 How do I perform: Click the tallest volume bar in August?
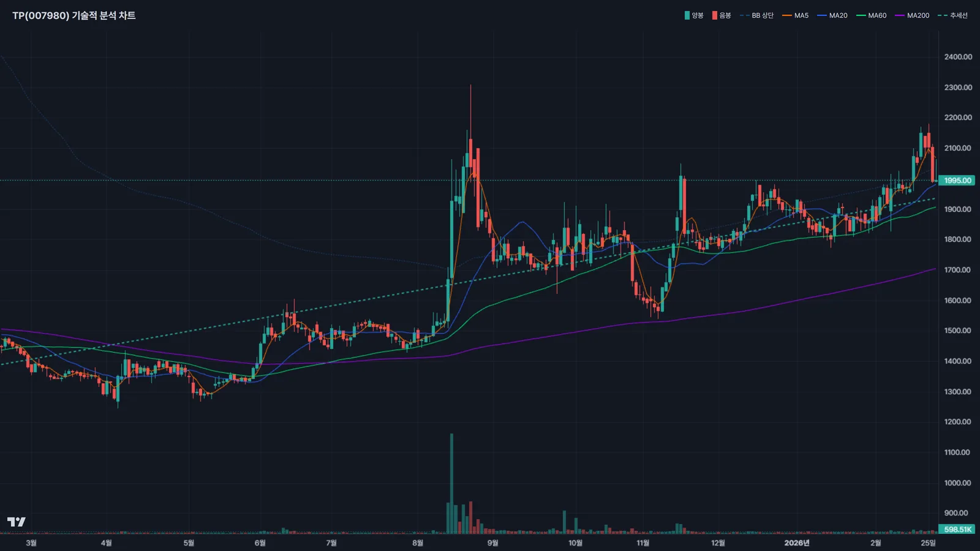451,484
